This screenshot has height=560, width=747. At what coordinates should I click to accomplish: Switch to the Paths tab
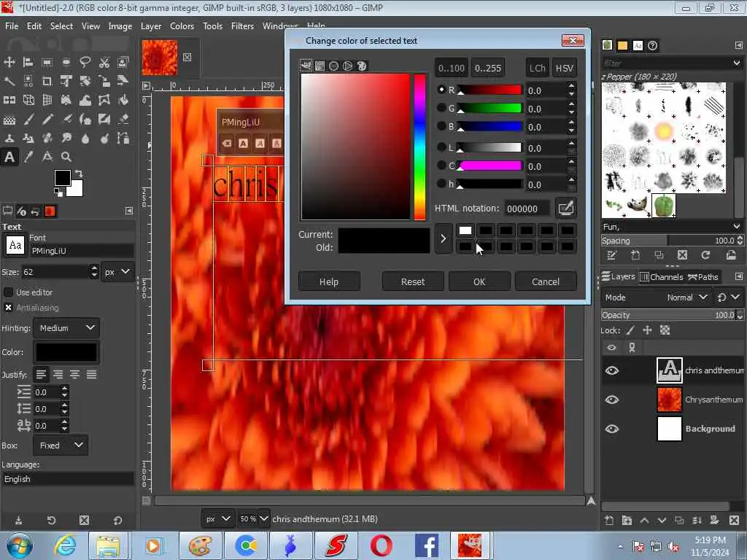[x=703, y=276]
